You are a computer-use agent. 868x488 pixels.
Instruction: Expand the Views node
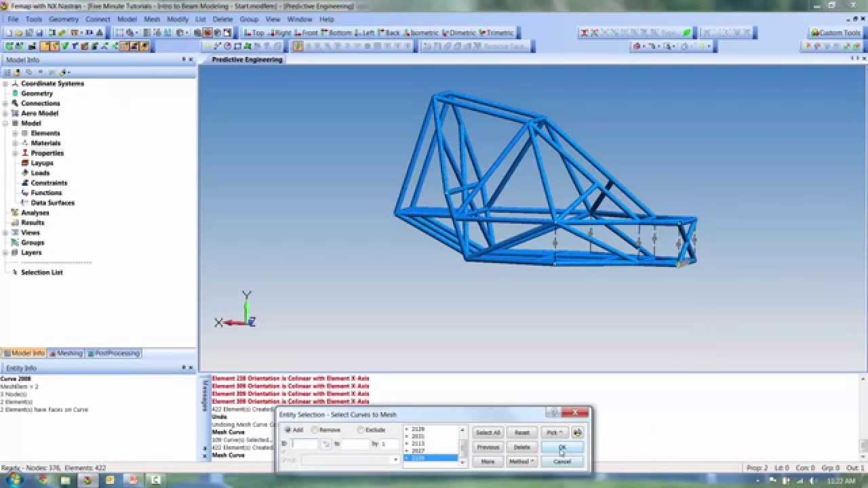5,232
